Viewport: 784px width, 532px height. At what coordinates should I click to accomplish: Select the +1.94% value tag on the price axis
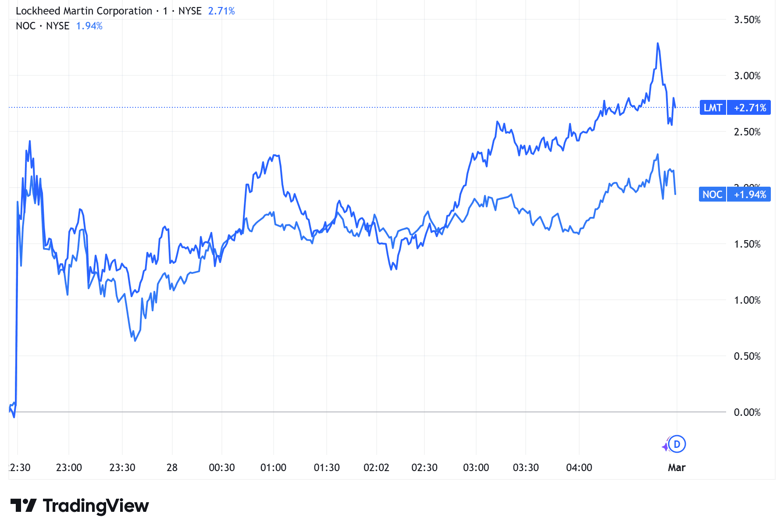(749, 195)
